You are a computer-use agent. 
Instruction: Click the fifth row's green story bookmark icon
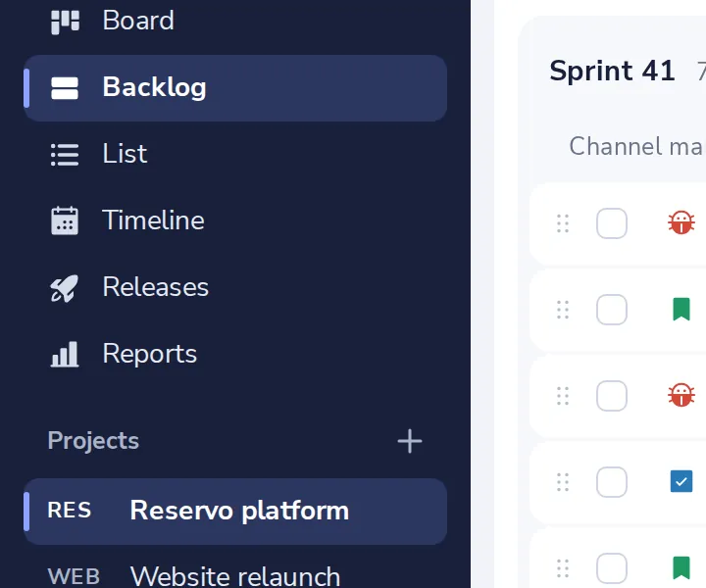click(681, 567)
